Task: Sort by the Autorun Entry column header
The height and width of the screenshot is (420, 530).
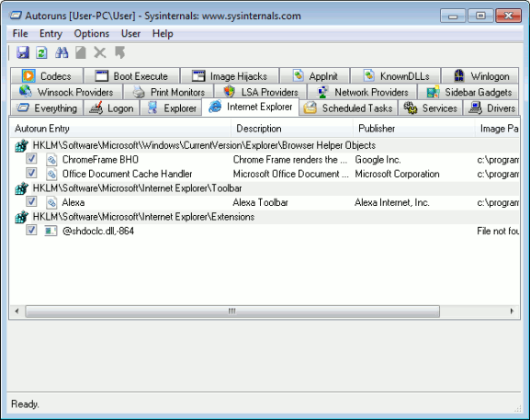Action: pyautogui.click(x=120, y=128)
